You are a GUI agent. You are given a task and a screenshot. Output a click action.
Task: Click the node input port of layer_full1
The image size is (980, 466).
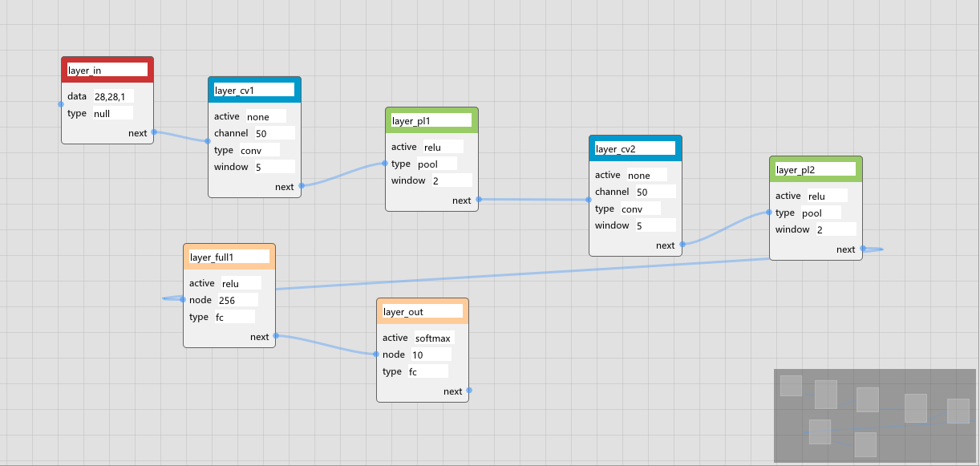[x=184, y=300]
